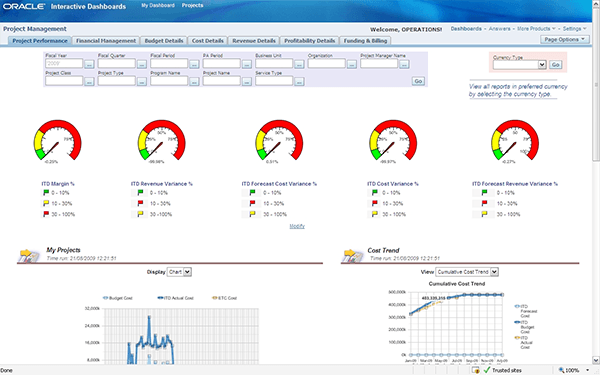Screen dimensions: 600x375
Task: Open browse button next to Fiscal Year field
Action: (x=89, y=64)
